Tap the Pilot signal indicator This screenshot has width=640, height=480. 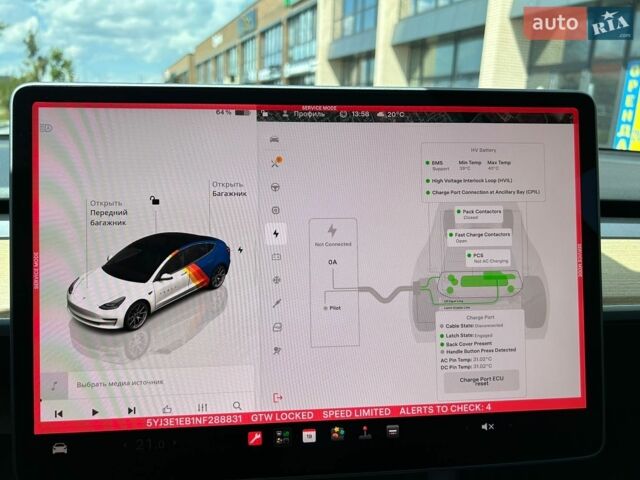[332, 308]
